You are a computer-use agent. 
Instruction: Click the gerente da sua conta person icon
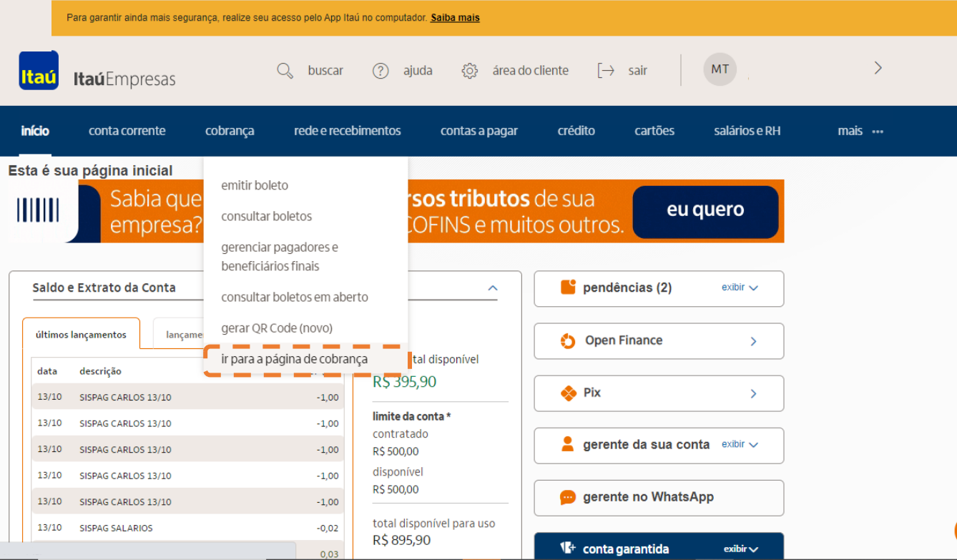568,444
